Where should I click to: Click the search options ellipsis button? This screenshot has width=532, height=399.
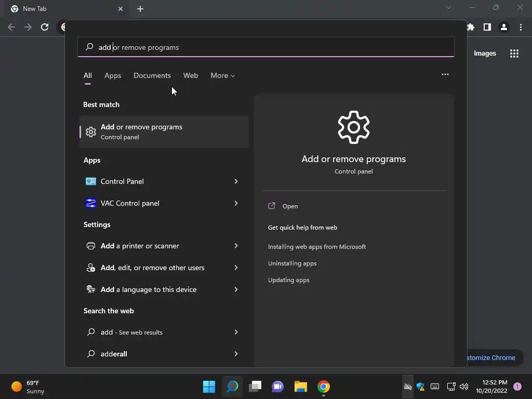445,74
